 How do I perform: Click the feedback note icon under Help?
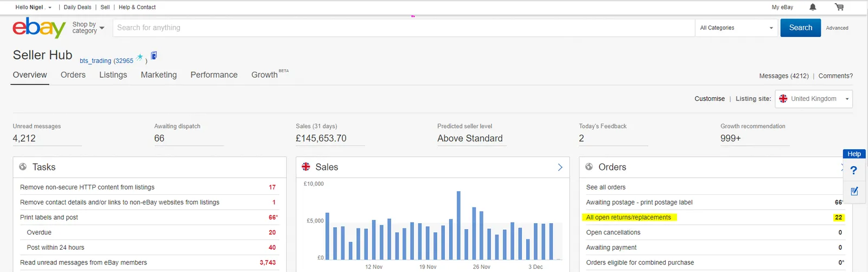coord(854,191)
